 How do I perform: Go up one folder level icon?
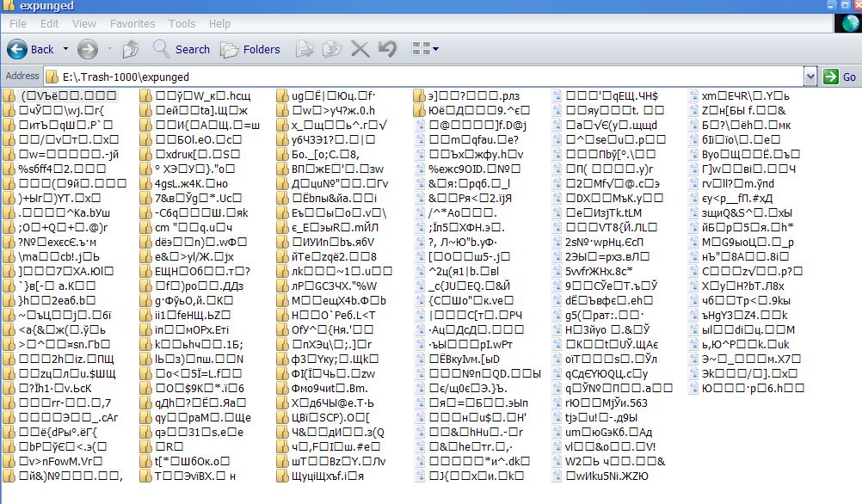pos(130,50)
